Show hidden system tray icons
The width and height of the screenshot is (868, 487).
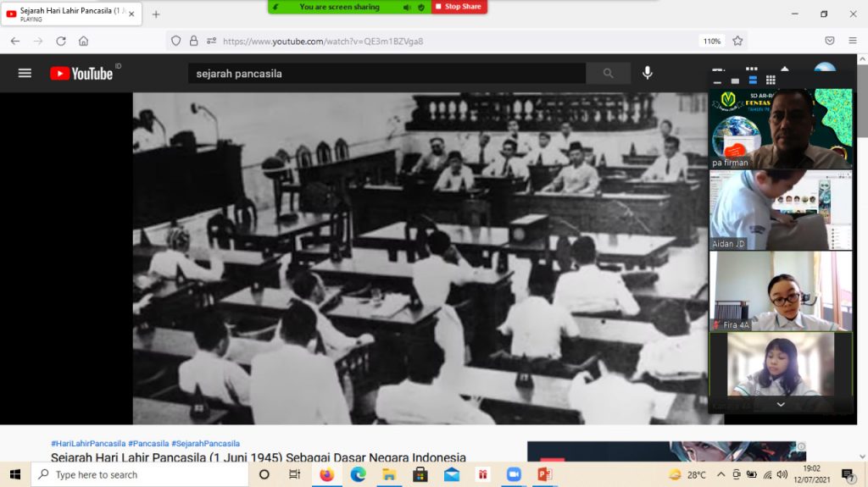coord(721,474)
